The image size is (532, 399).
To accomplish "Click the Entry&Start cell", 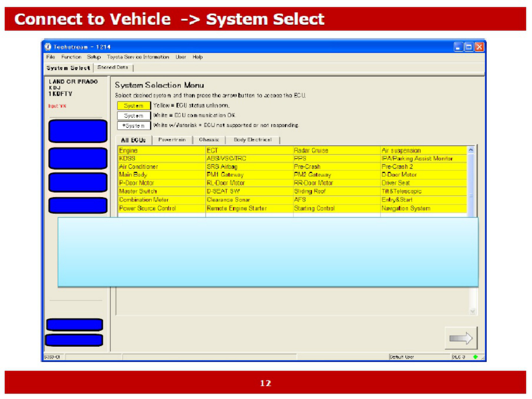I will pyautogui.click(x=424, y=200).
